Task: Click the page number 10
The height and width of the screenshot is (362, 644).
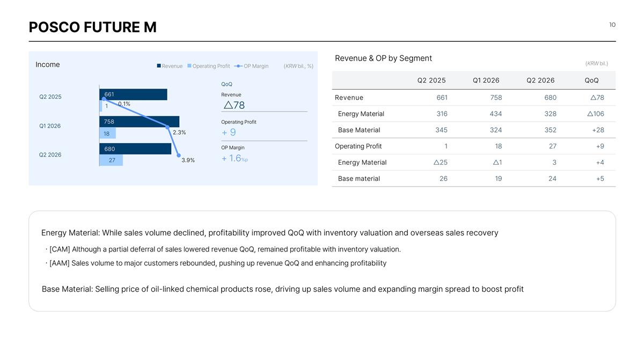Action: pyautogui.click(x=612, y=25)
